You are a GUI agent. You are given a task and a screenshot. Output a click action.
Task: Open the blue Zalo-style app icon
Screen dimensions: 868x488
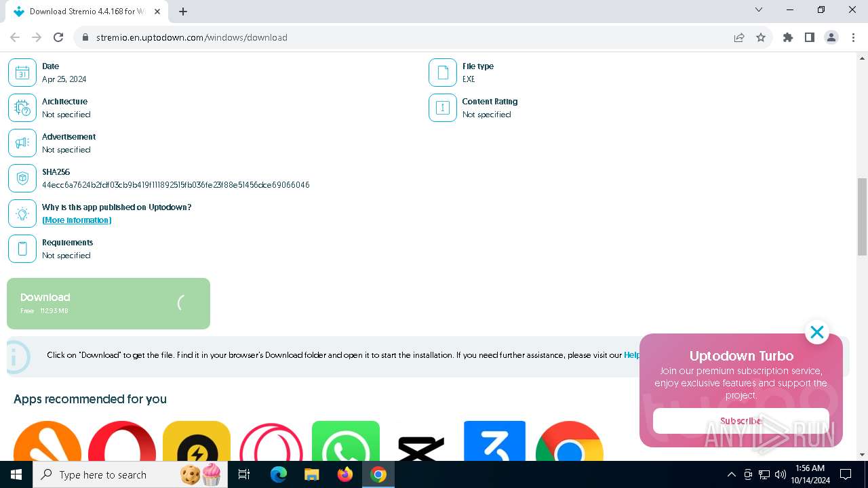[494, 441]
